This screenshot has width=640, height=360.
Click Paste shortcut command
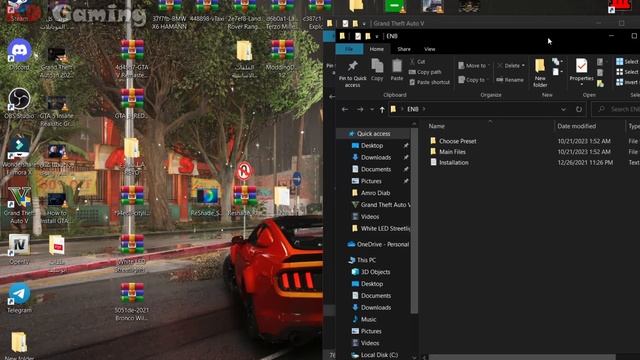(x=429, y=82)
